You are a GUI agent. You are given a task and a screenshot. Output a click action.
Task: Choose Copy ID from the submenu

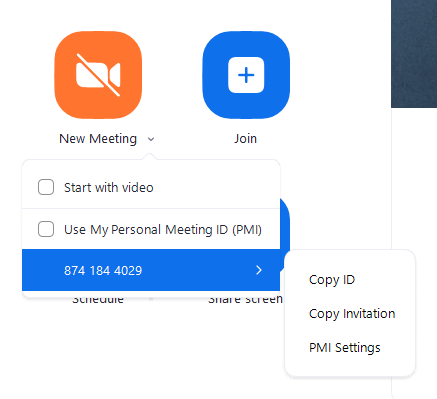pyautogui.click(x=332, y=280)
